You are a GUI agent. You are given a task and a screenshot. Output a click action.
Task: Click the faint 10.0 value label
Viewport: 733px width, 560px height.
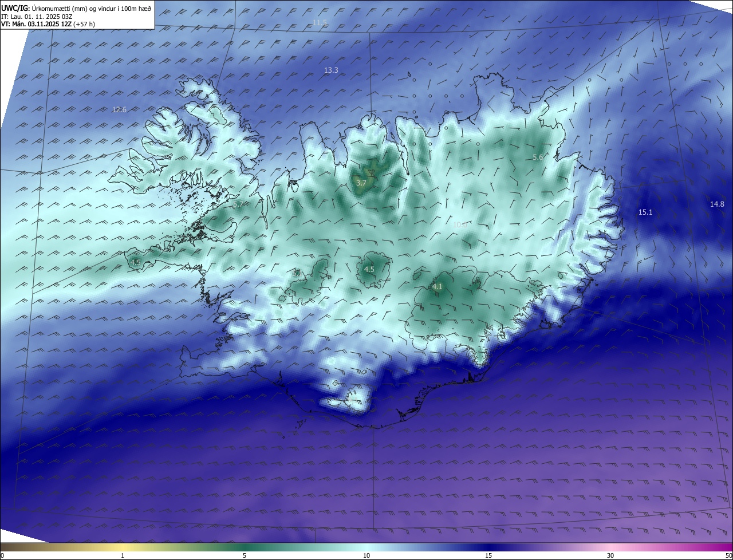coord(460,224)
